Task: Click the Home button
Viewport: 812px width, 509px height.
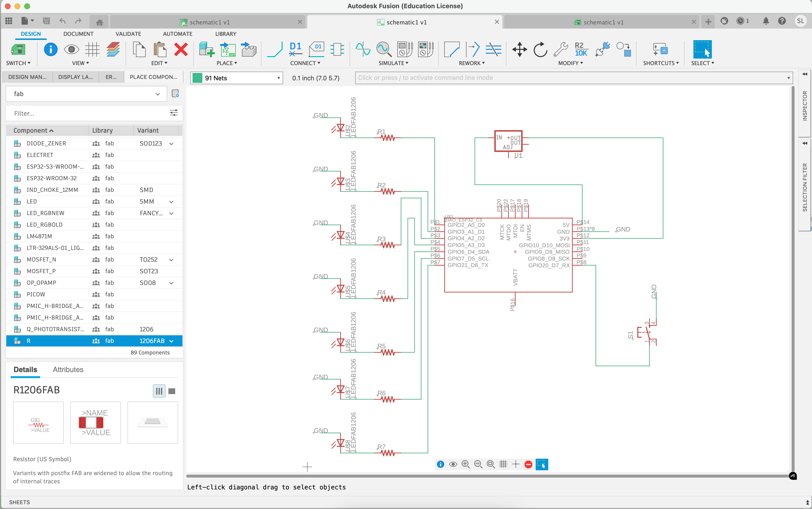Action: pos(99,22)
